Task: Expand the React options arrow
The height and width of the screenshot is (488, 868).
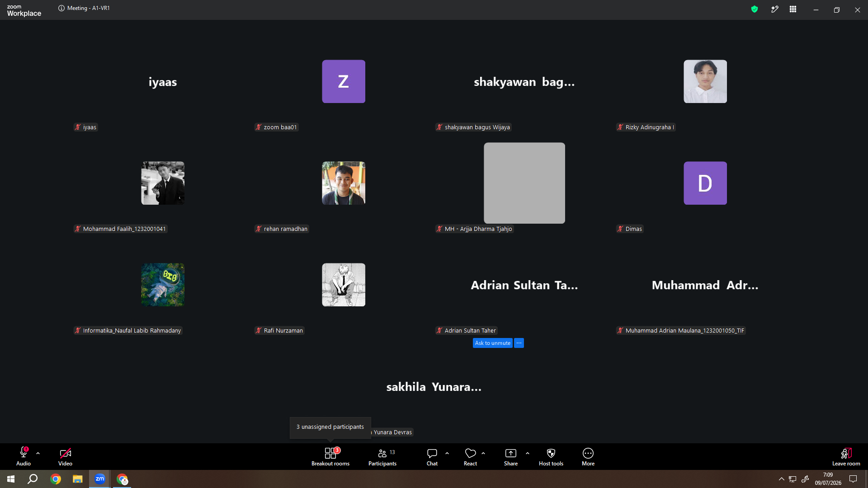Action: (x=483, y=453)
